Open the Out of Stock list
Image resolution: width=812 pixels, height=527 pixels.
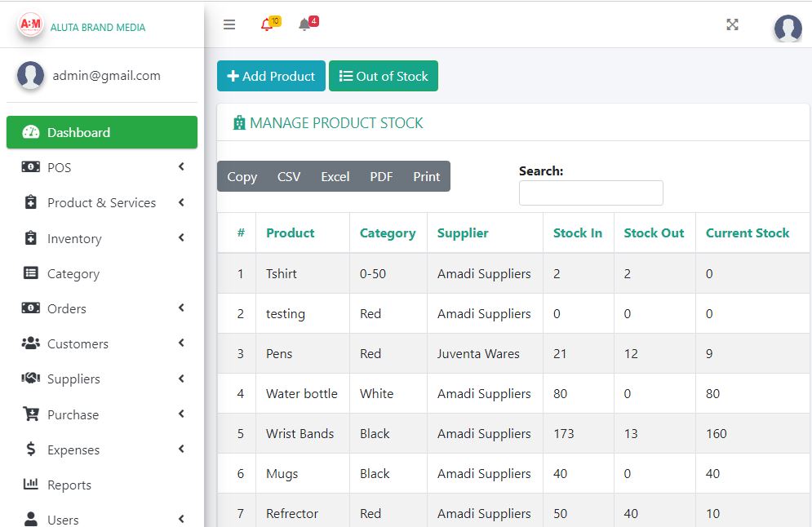click(384, 75)
